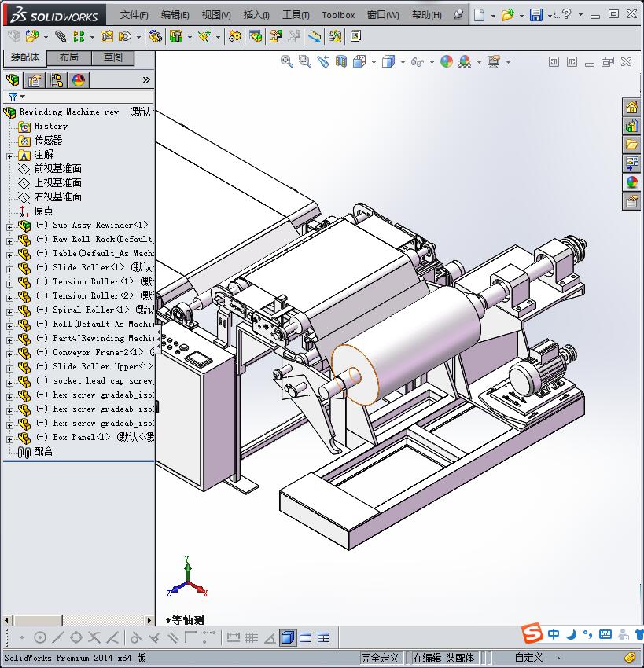Toggle the center point snap circle icon
This screenshot has width=644, height=668.
39,637
